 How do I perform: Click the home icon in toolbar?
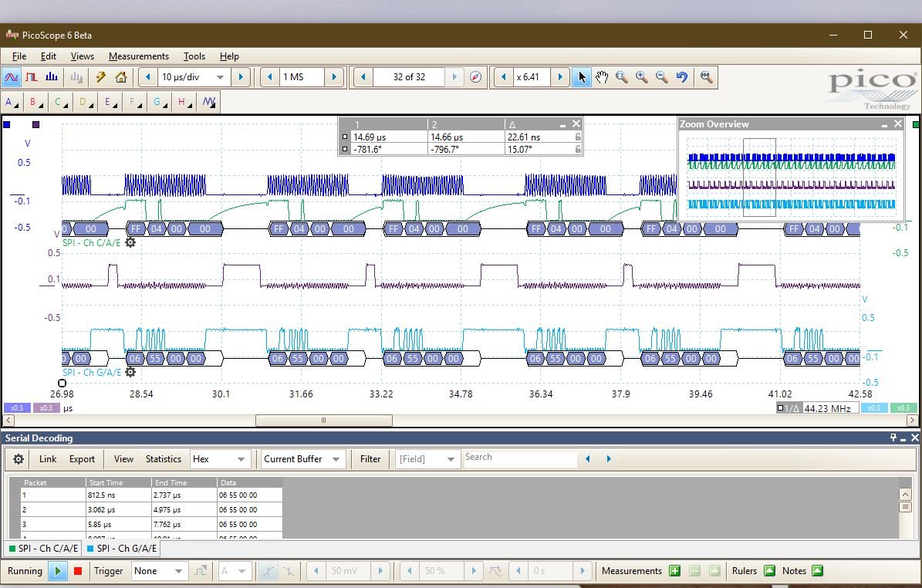coord(121,77)
